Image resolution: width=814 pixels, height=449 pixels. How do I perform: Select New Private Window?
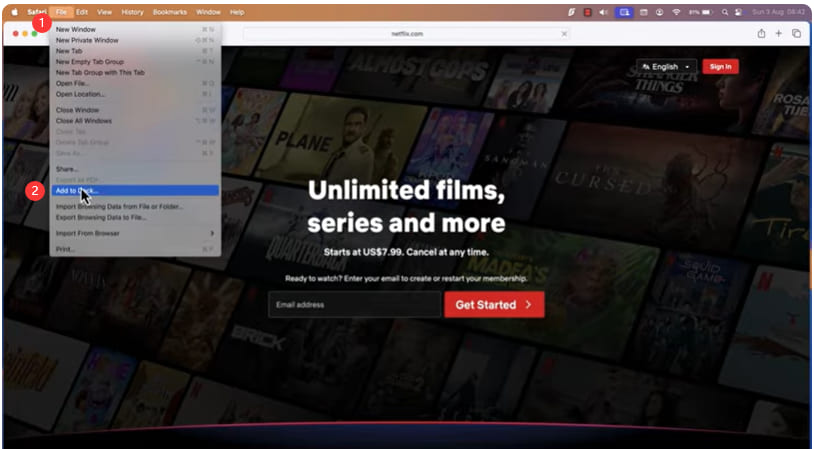click(x=135, y=40)
